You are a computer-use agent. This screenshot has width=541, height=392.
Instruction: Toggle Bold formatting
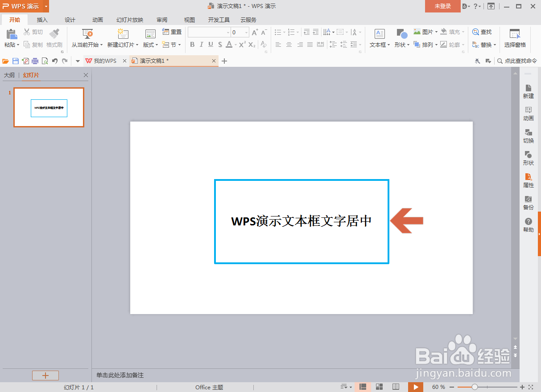point(192,45)
